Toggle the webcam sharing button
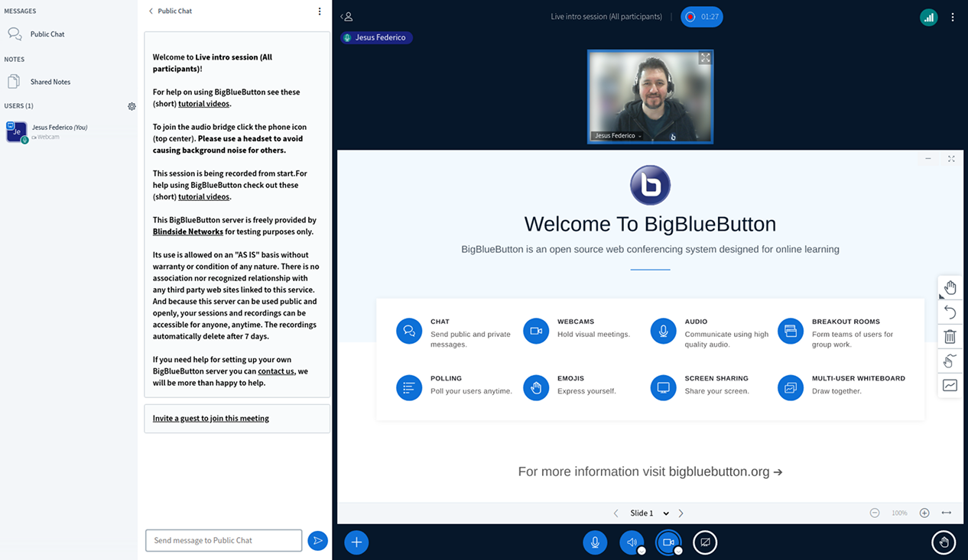 [668, 542]
